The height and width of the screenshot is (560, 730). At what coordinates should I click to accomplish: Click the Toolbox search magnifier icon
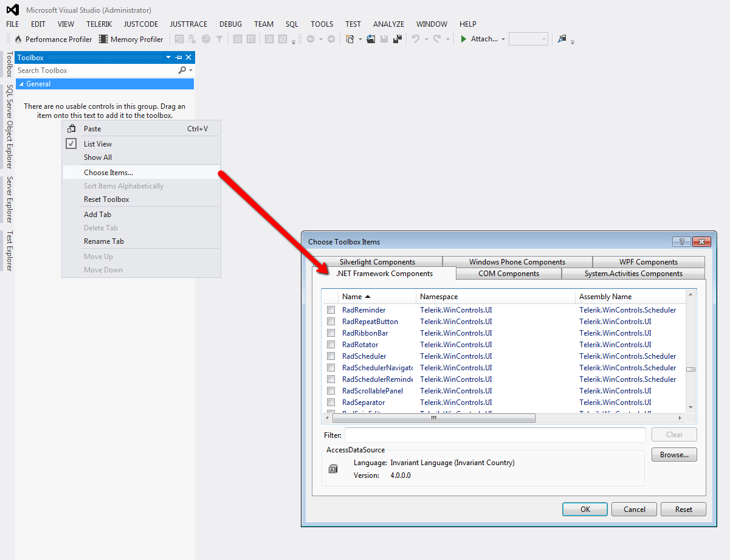click(182, 71)
